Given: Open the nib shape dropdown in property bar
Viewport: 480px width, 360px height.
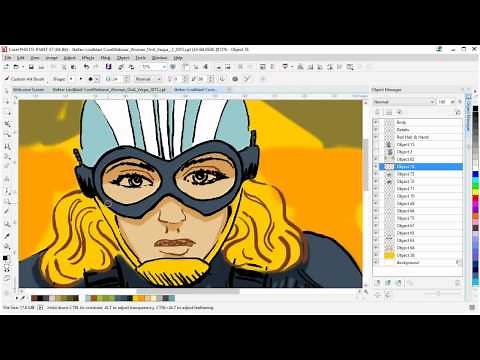Looking at the screenshot, I should click(93, 79).
